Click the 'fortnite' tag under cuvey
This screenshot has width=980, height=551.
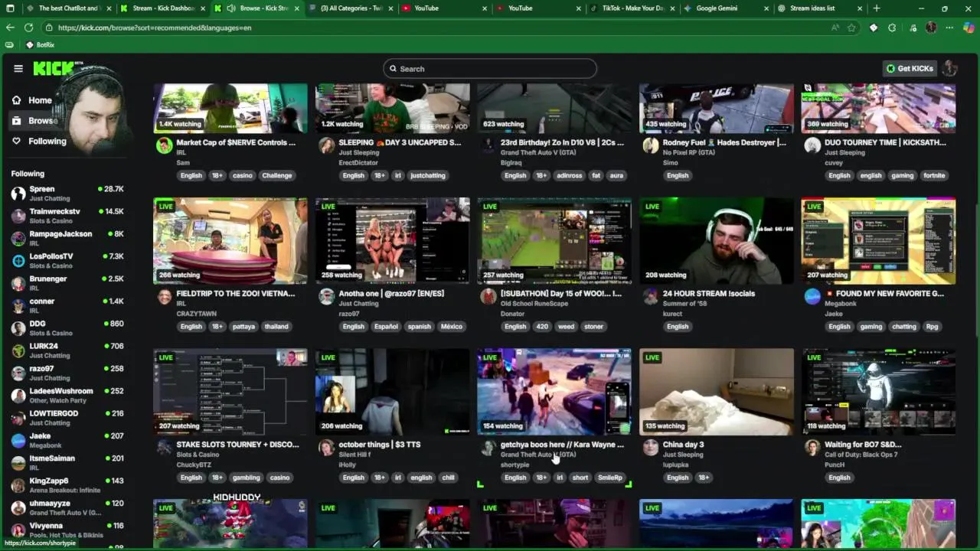tap(934, 175)
